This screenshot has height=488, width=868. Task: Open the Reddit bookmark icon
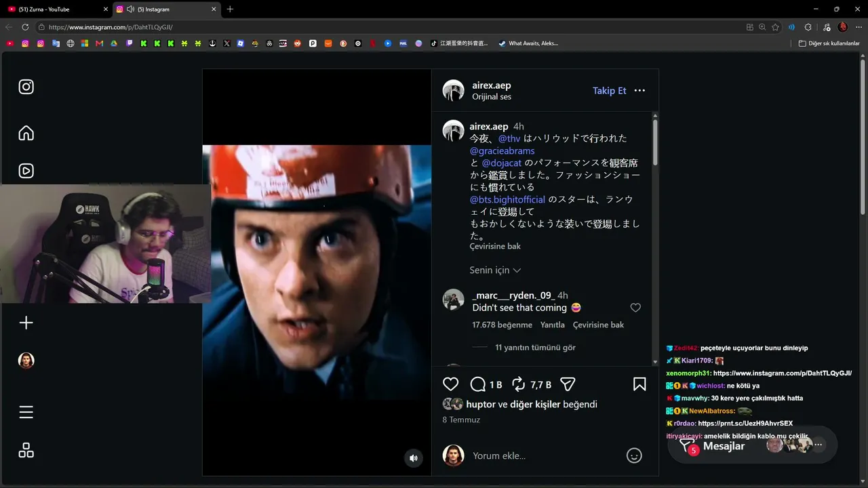(x=297, y=43)
